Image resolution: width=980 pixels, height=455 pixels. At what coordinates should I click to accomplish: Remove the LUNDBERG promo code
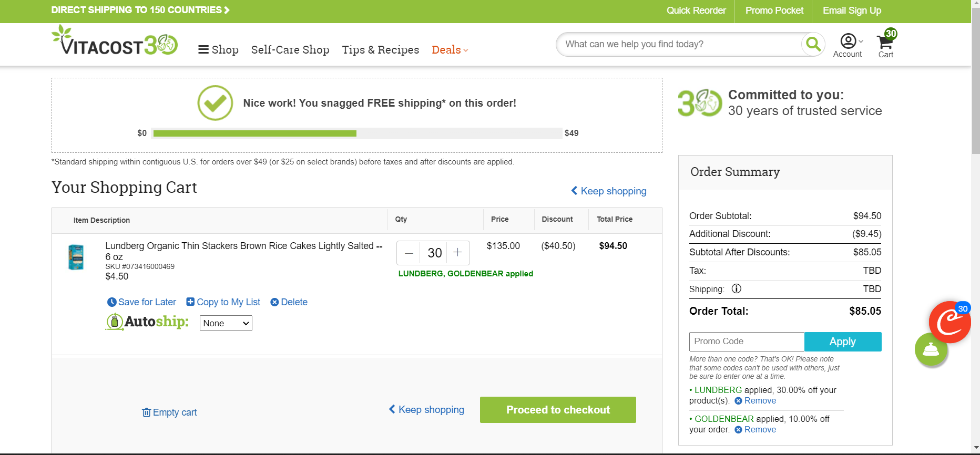tap(756, 401)
